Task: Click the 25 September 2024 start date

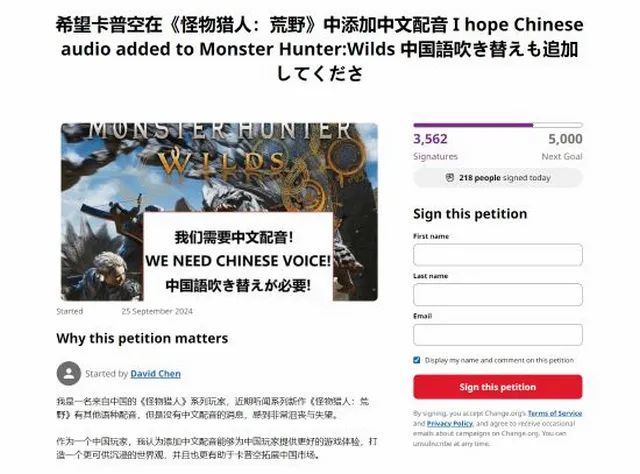Action: (157, 311)
